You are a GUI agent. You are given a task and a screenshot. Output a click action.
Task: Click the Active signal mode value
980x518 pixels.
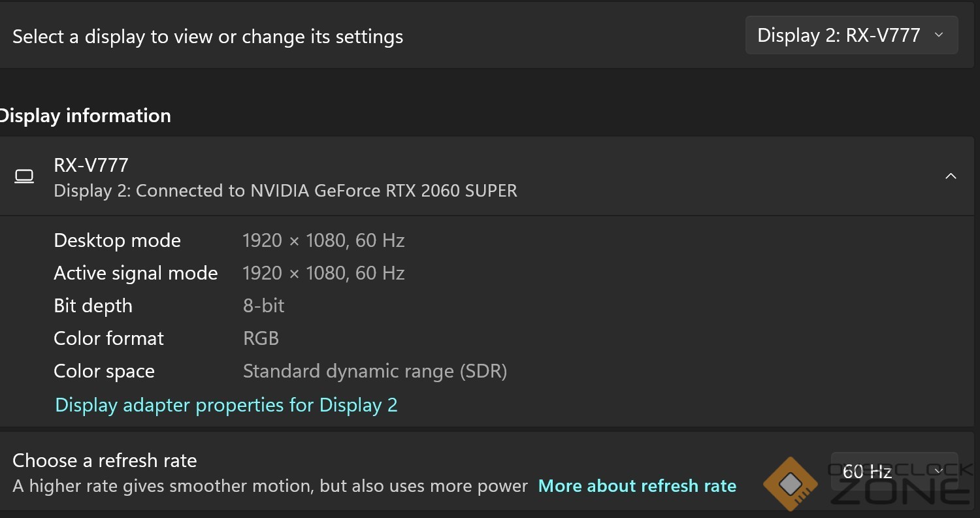pyautogui.click(x=323, y=273)
